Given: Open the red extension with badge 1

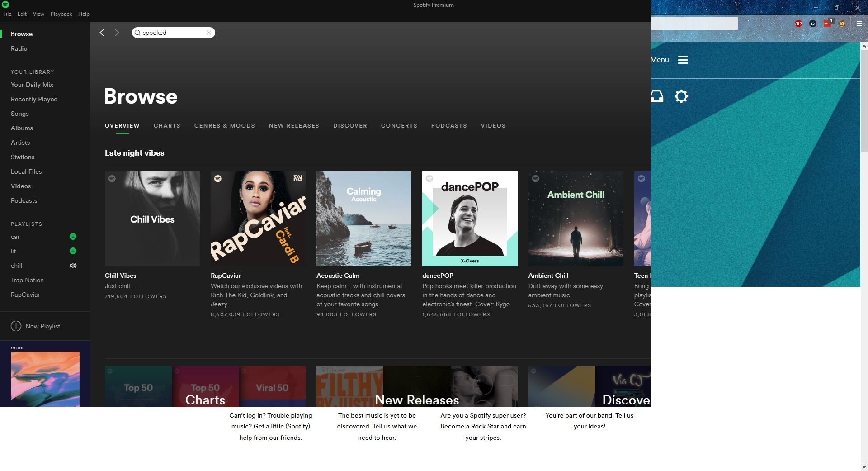Looking at the screenshot, I should pos(828,23).
